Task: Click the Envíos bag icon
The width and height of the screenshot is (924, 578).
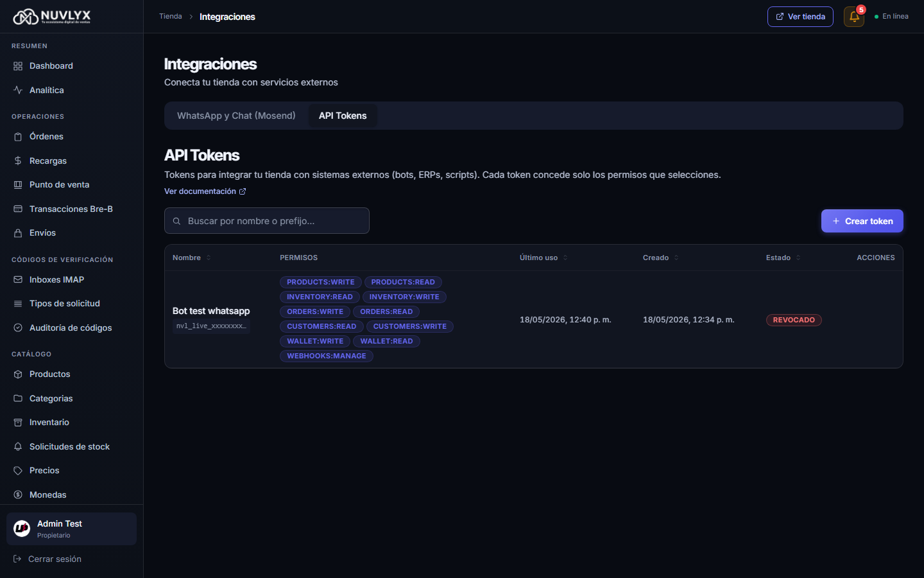Action: click(x=18, y=233)
